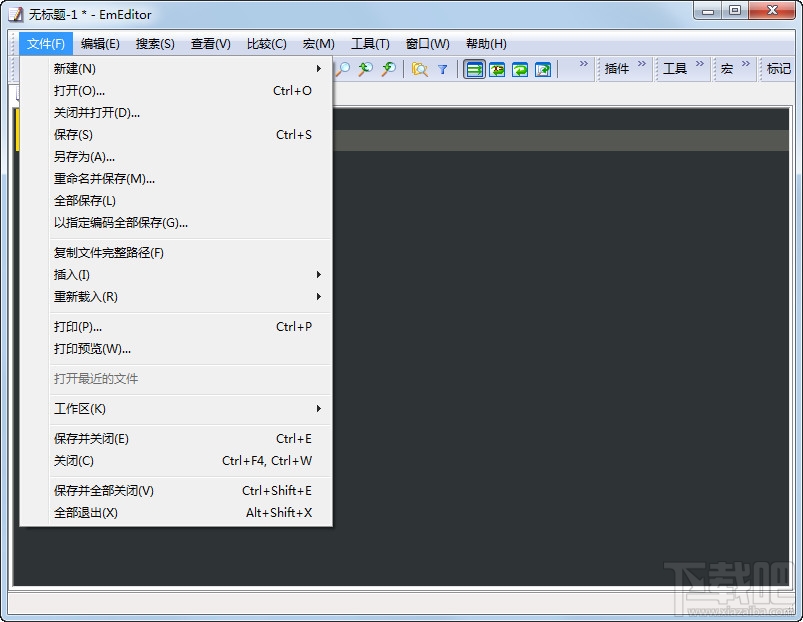Click the EmEditor icon in the title bar
Screen dimensions: 803x622
[13, 14]
